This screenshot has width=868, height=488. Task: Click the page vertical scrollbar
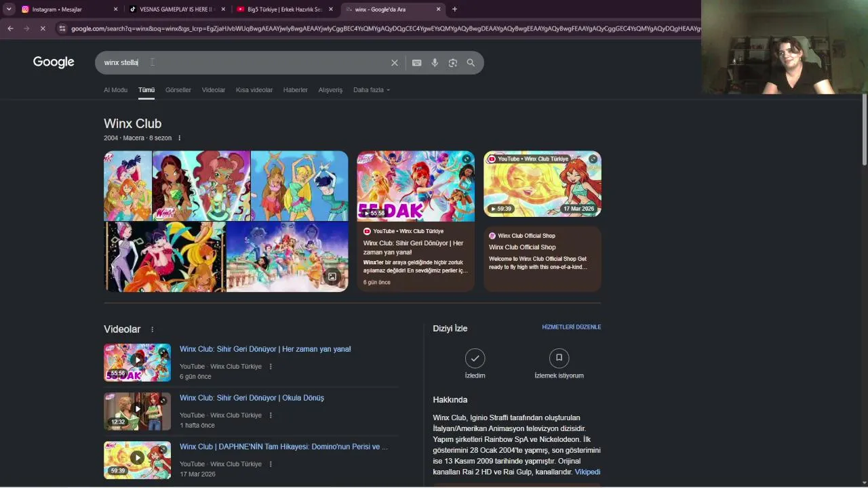tap(865, 129)
